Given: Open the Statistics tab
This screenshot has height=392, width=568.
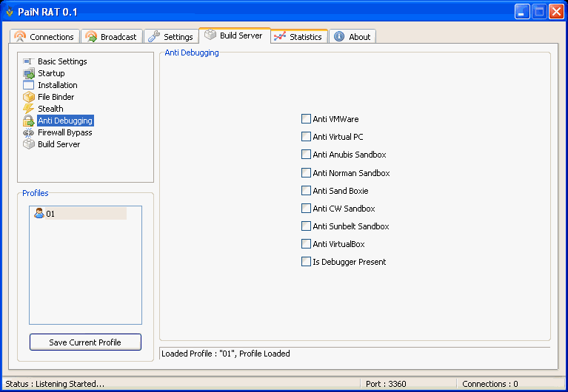Looking at the screenshot, I should (298, 37).
